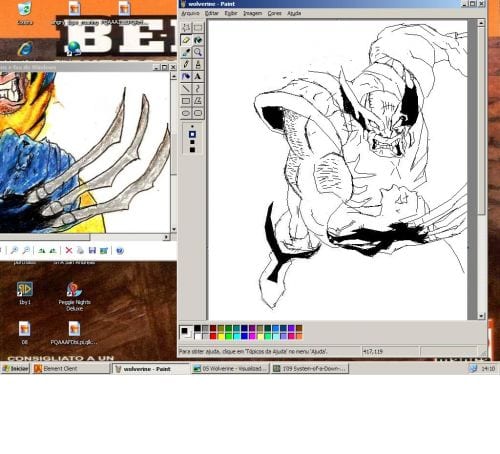
Task: Pick the white color swatch in palette
Action: 198,336
